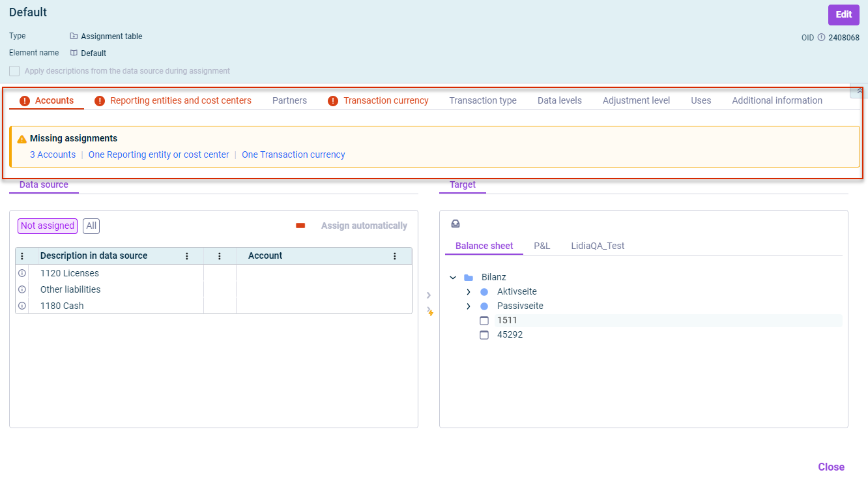
Task: Click the OID value 2408068
Action: coord(844,38)
